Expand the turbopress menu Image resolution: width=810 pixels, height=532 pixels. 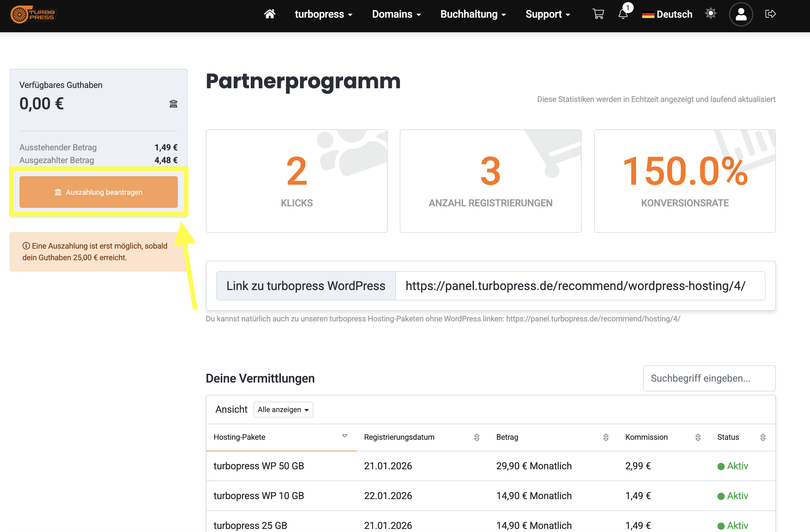point(323,14)
